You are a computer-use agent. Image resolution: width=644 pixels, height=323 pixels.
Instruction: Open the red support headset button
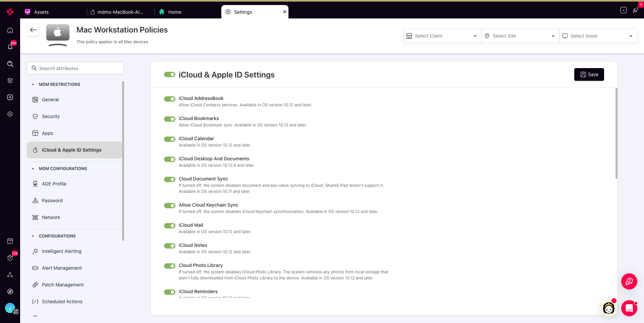629,281
